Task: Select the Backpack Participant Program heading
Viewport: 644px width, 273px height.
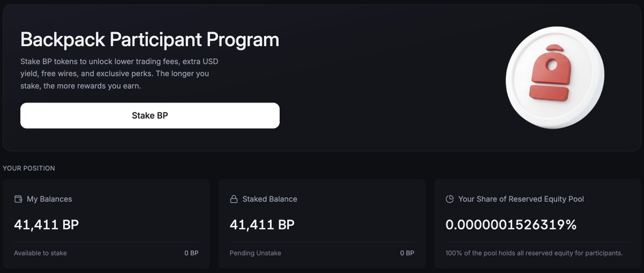Action: coord(150,40)
